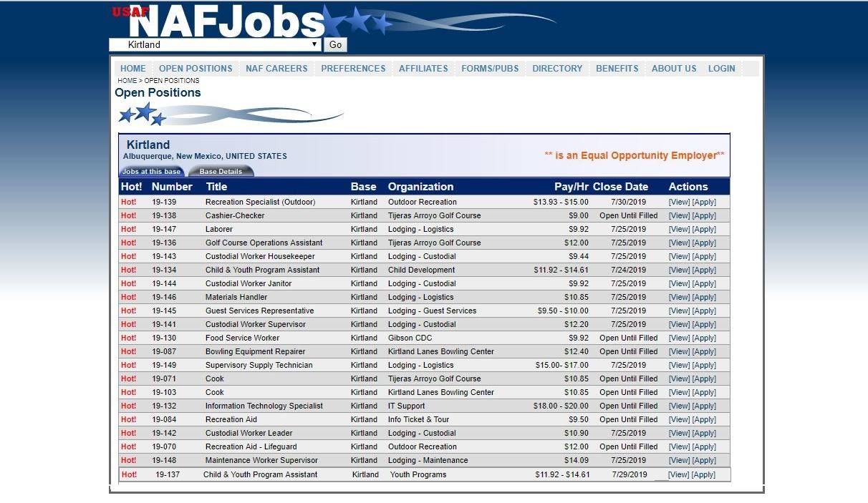View Cook job 19-071
The image size is (868, 503).
(679, 379)
